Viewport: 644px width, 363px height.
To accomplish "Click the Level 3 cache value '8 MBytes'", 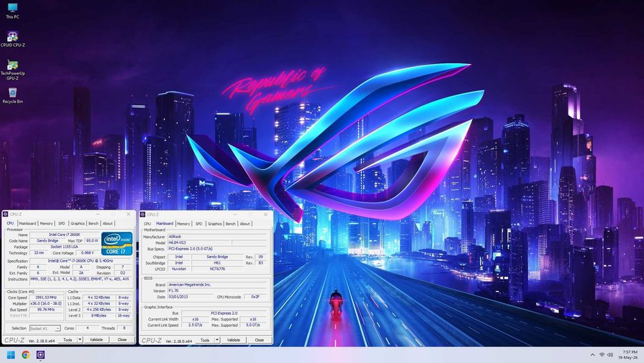I will [99, 315].
